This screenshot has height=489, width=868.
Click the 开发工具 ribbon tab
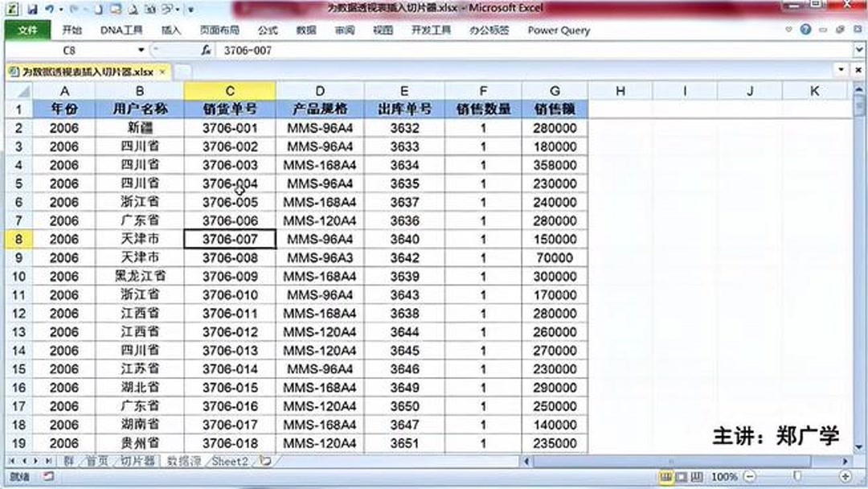(430, 31)
